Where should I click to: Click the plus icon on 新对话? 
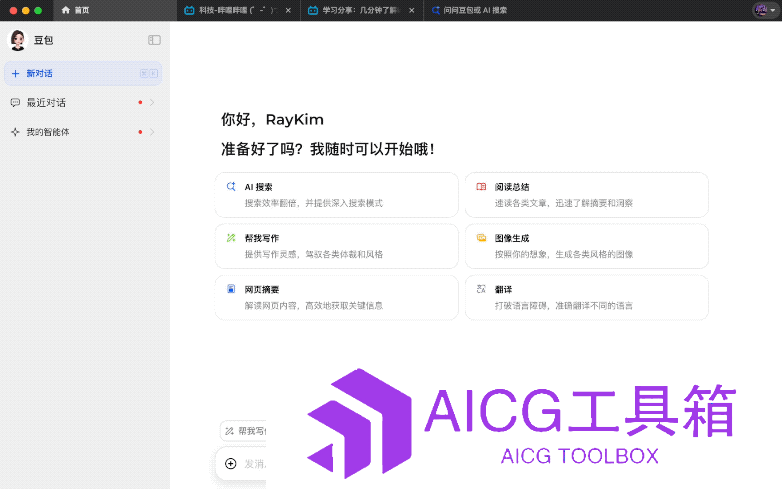pos(15,73)
